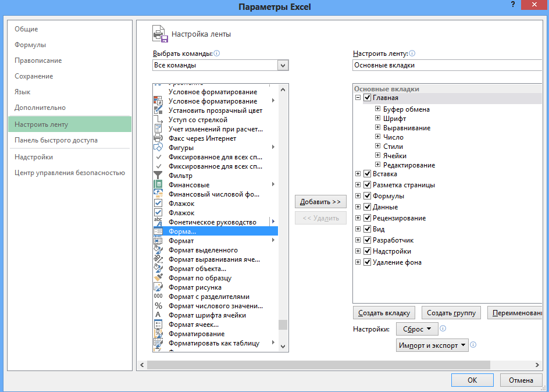Open the 'Импорт и экспорт' dropdown

click(x=432, y=345)
